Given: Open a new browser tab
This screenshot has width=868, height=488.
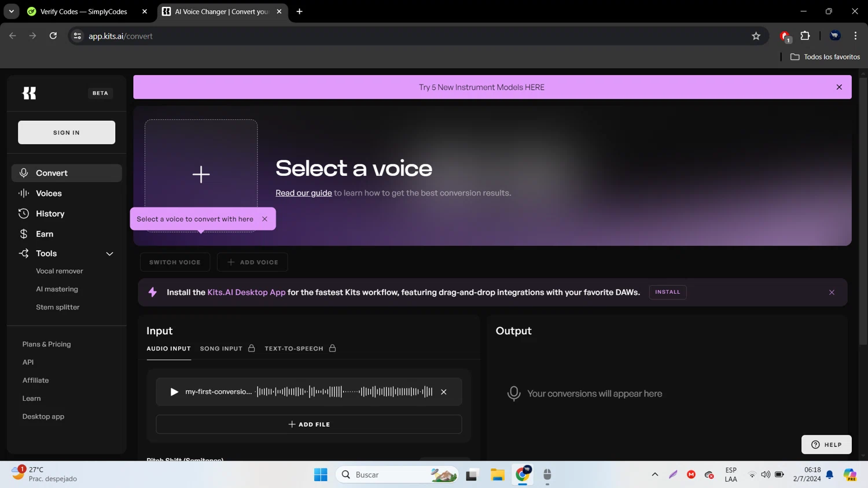Looking at the screenshot, I should tap(299, 12).
